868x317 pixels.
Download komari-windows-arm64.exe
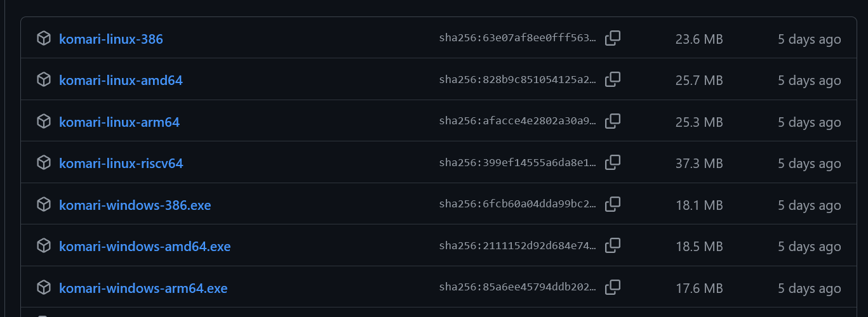pyautogui.click(x=143, y=288)
